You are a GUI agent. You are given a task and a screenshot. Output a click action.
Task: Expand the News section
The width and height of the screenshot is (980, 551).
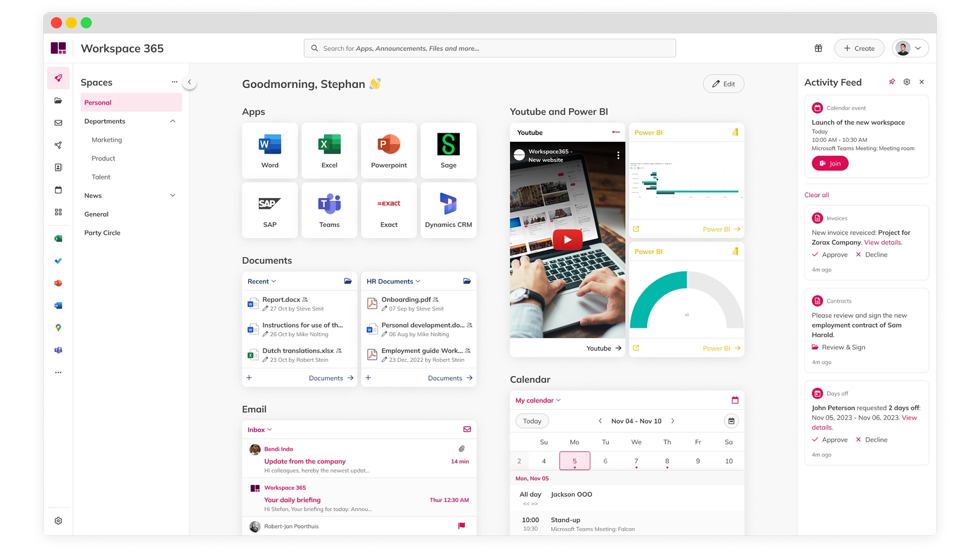click(173, 195)
